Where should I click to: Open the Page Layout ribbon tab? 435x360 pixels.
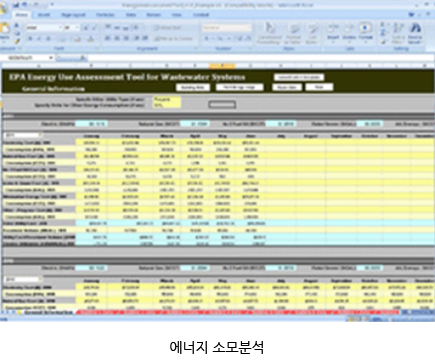[x=73, y=15]
